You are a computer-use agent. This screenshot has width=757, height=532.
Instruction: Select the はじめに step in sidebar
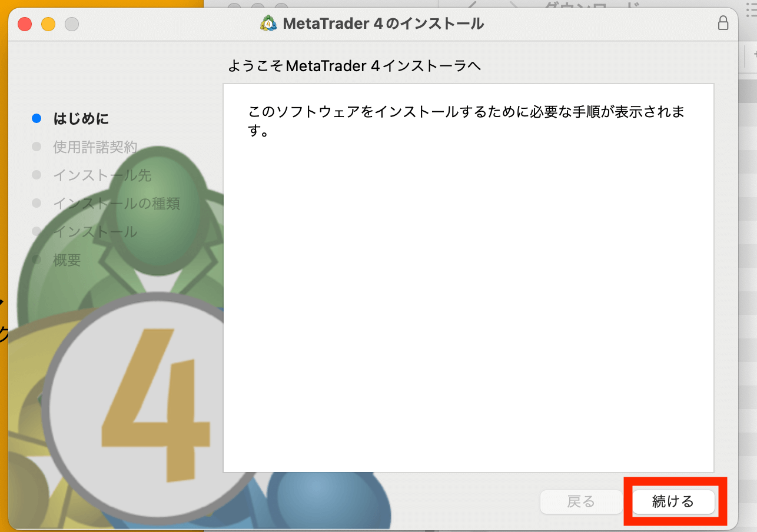[81, 119]
